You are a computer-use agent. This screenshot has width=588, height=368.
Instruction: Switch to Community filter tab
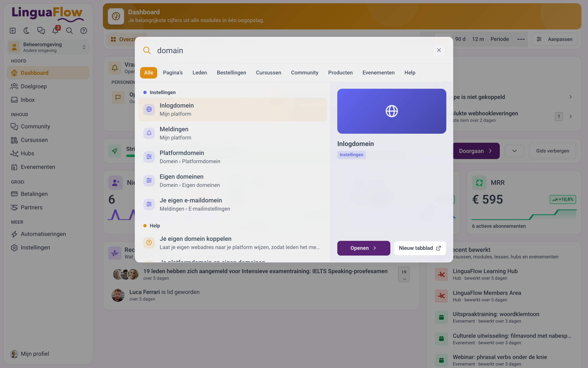[305, 73]
